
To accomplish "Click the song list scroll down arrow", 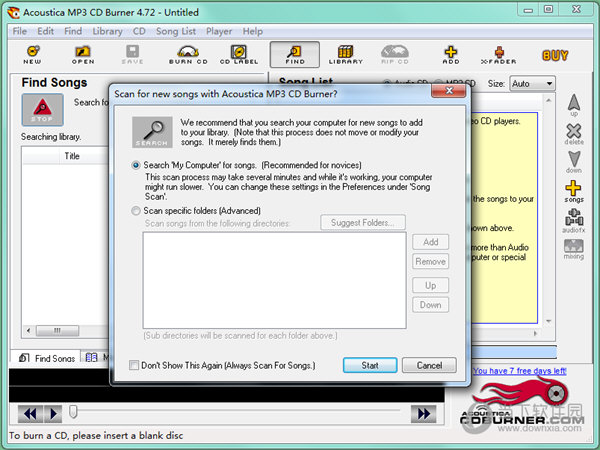I will pyautogui.click(x=549, y=321).
